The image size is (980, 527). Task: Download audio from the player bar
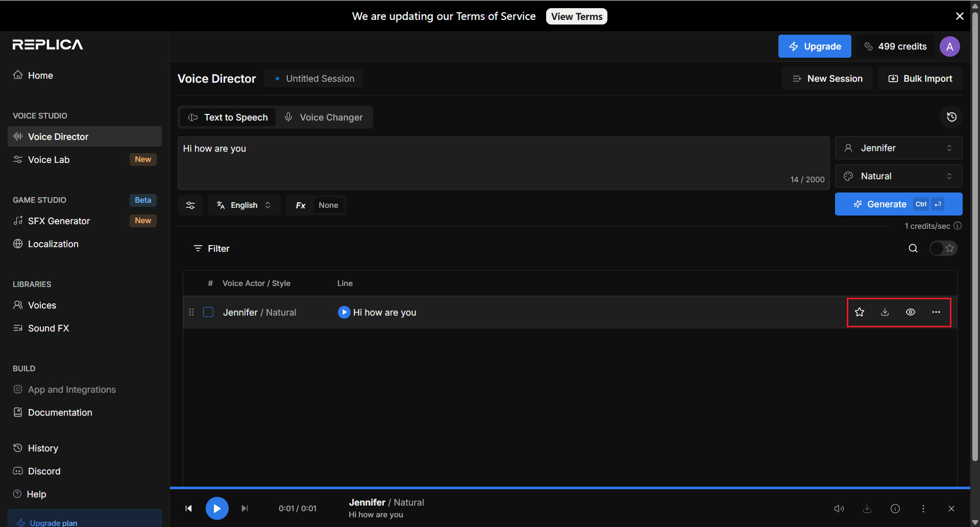click(x=867, y=509)
